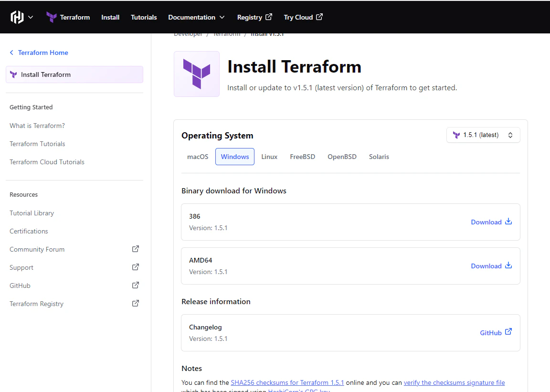Click the up-down arrows in version selector

point(510,135)
